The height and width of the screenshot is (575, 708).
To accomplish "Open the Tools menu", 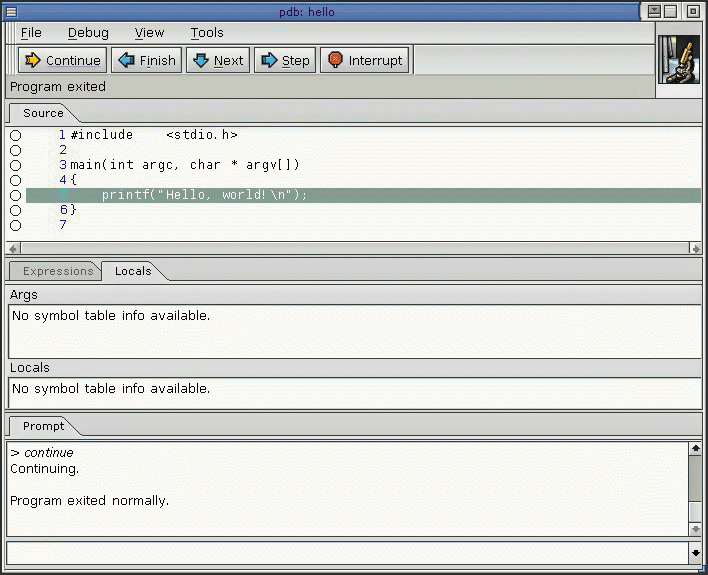I will [207, 33].
